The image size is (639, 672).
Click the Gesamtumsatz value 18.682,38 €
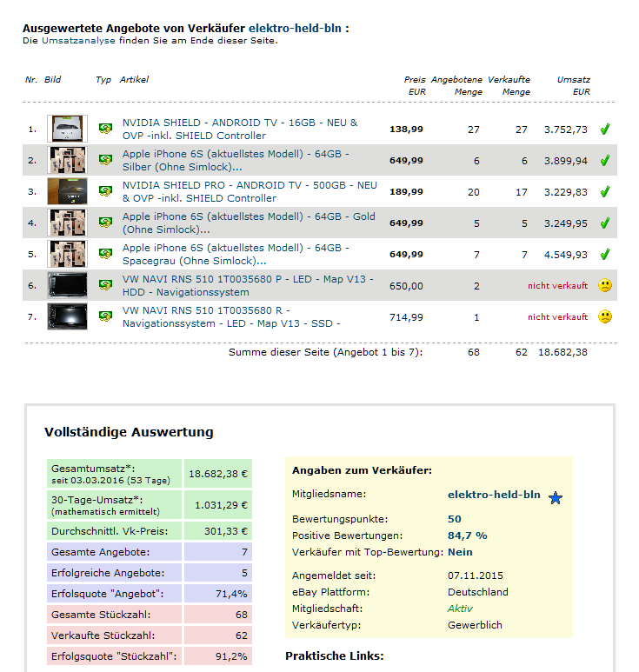pyautogui.click(x=218, y=474)
